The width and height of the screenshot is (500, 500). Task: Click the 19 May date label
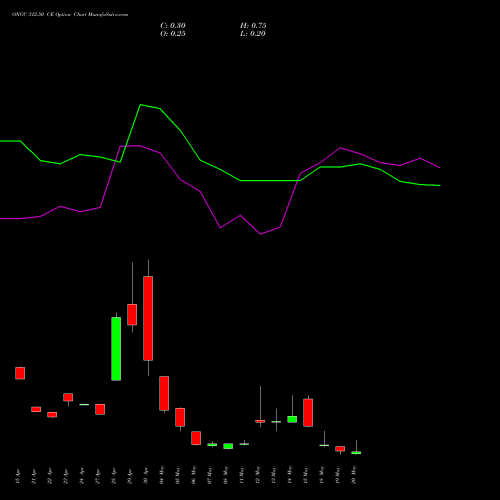pyautogui.click(x=338, y=475)
